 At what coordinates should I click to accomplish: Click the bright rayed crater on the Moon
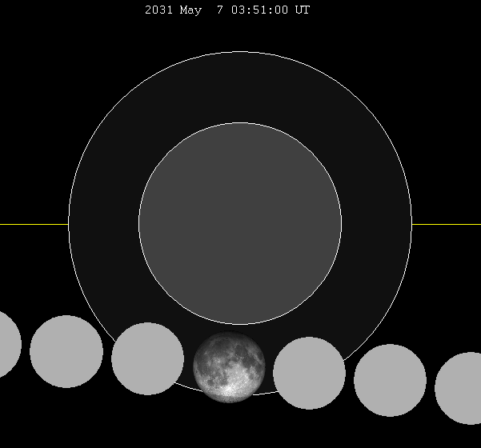231,390
